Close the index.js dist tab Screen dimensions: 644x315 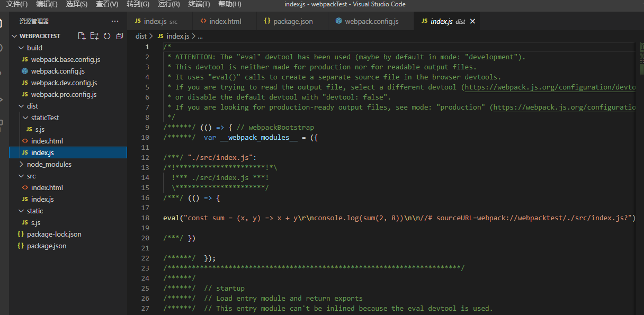(472, 21)
